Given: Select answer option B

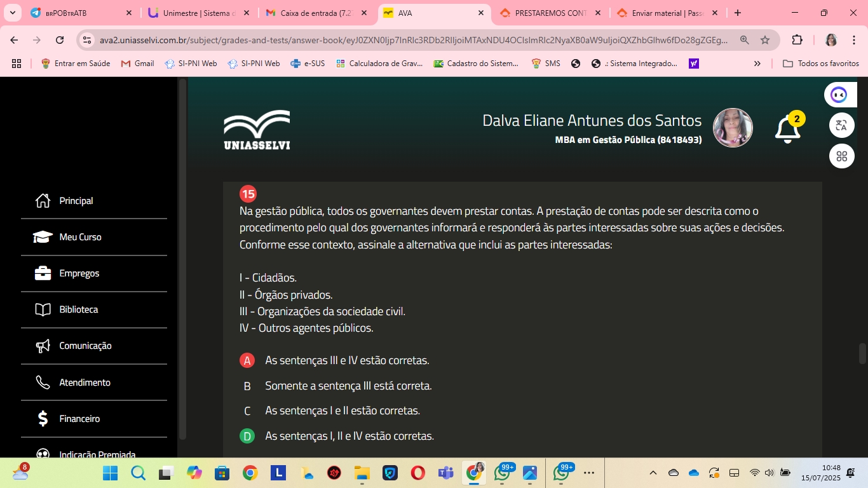Looking at the screenshot, I should pos(247,386).
